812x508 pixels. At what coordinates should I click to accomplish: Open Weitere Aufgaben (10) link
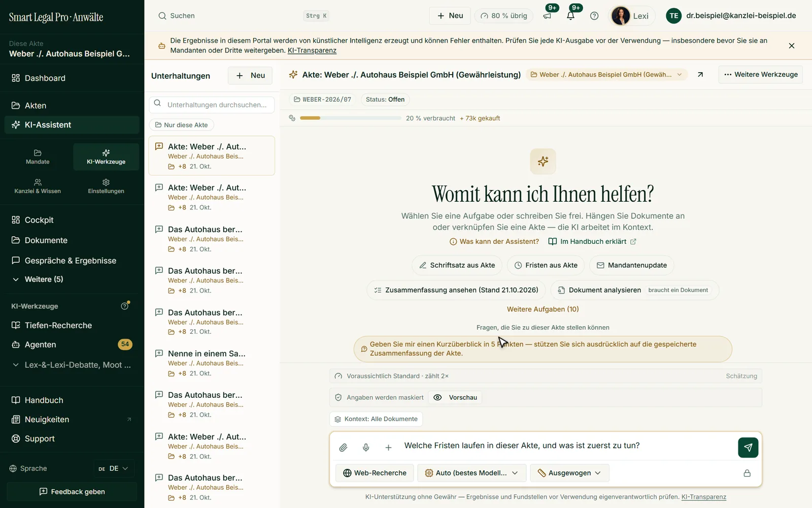point(543,309)
